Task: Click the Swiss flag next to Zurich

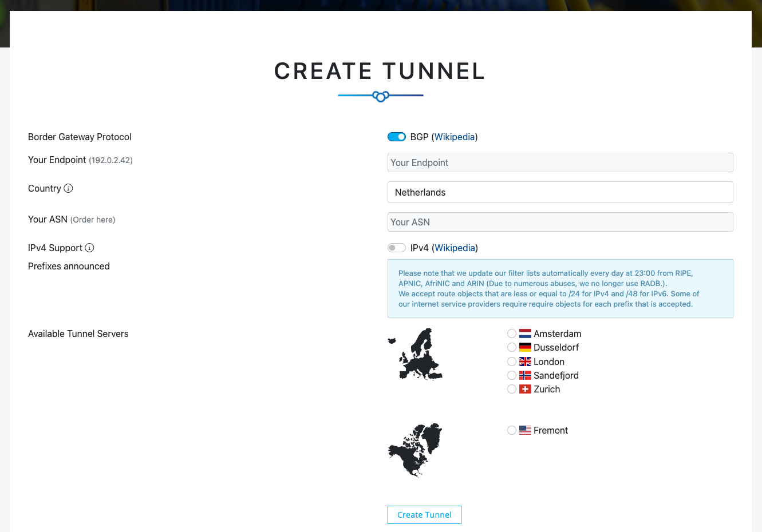Action: click(525, 388)
